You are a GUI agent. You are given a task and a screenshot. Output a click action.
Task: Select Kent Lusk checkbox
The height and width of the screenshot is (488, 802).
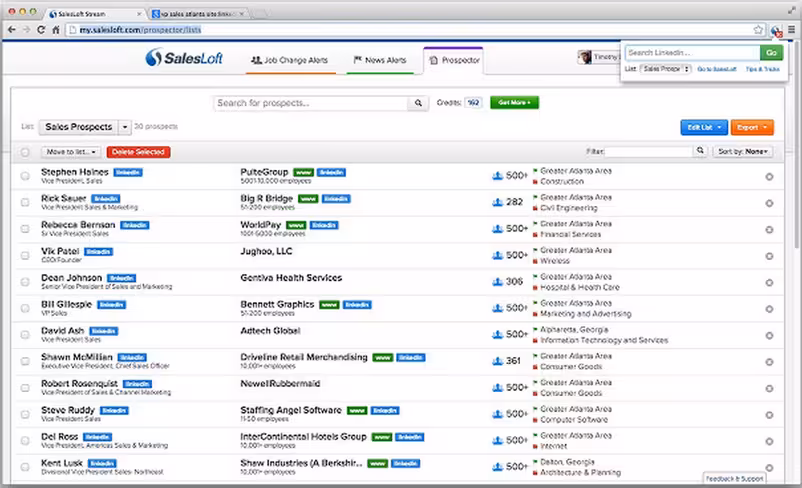click(25, 467)
